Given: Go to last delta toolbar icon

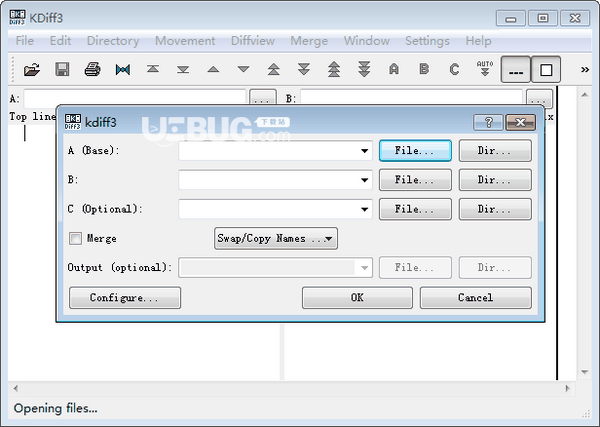Looking at the screenshot, I should click(x=183, y=70).
